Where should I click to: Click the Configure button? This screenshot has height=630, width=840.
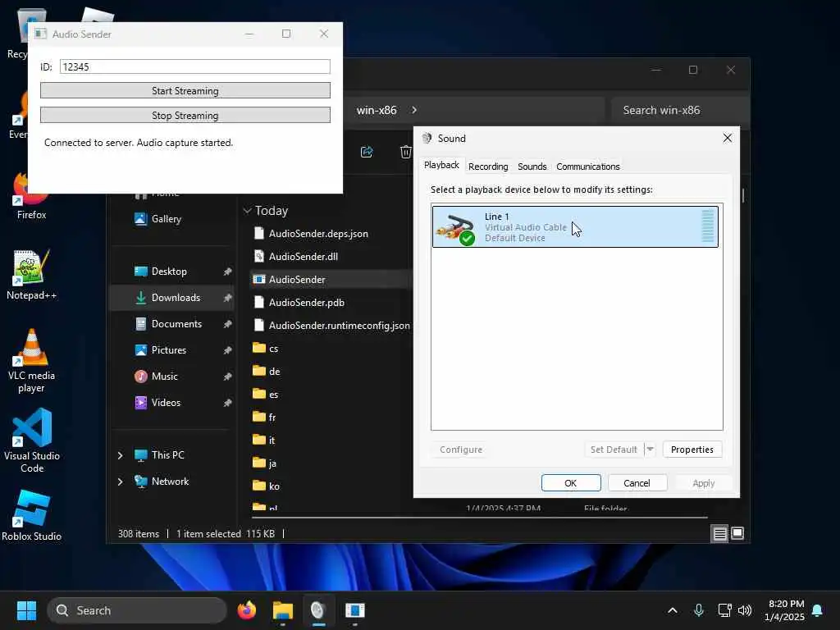pos(461,450)
